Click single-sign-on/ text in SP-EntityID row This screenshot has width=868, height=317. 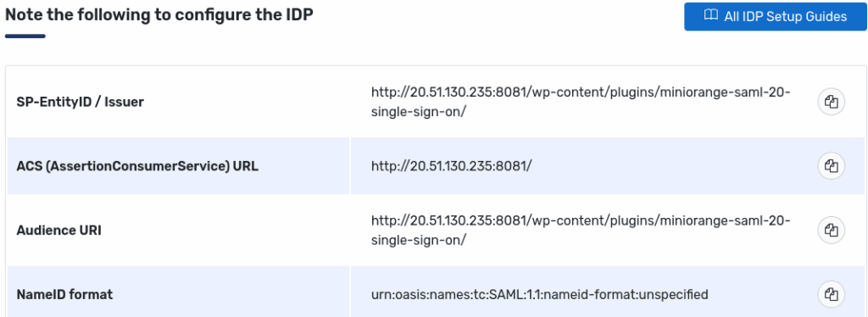coord(419,112)
